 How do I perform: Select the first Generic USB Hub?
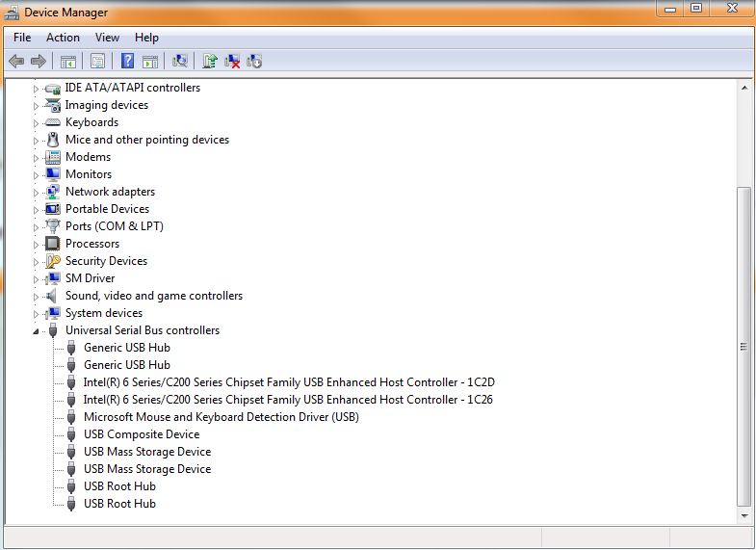[x=127, y=348]
